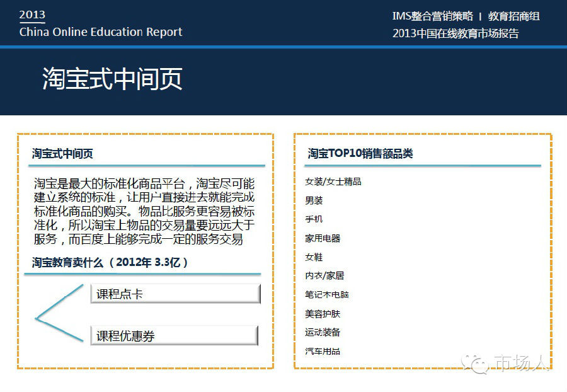Click paragraph starting 淘宝是最大的标准化商品平台
Screen dimensions: 567x392
[x=144, y=211]
